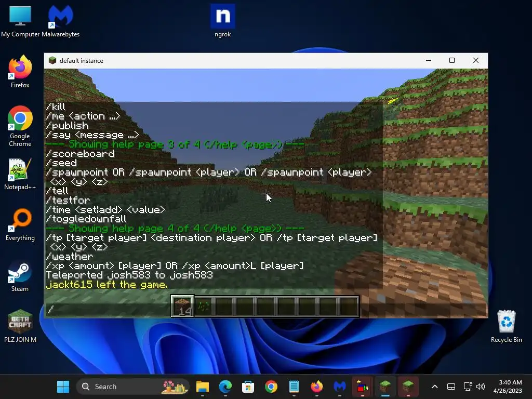Minimize the default instance window
The width and height of the screenshot is (532, 399).
[x=429, y=60]
